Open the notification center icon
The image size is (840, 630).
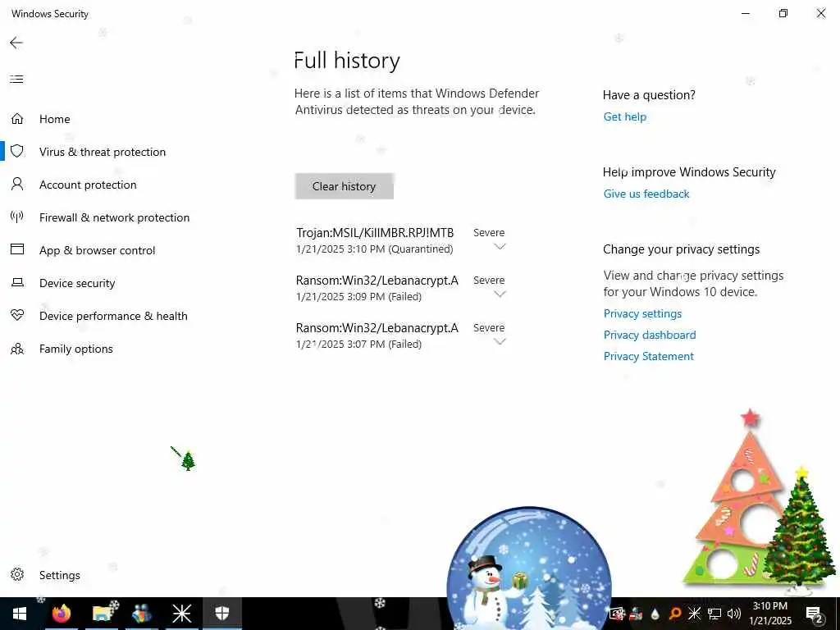(x=815, y=614)
